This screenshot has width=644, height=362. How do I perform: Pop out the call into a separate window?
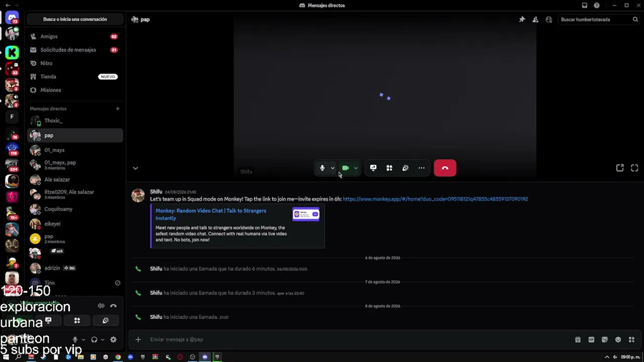(x=620, y=168)
